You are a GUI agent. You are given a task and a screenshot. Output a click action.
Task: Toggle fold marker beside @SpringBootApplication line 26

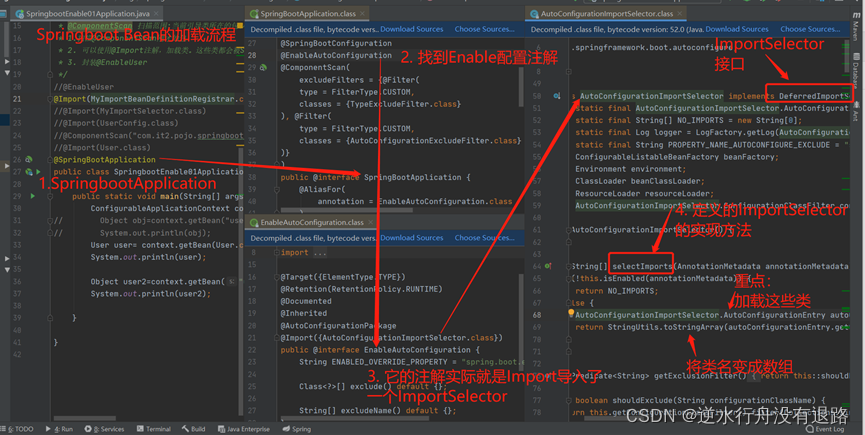point(50,160)
